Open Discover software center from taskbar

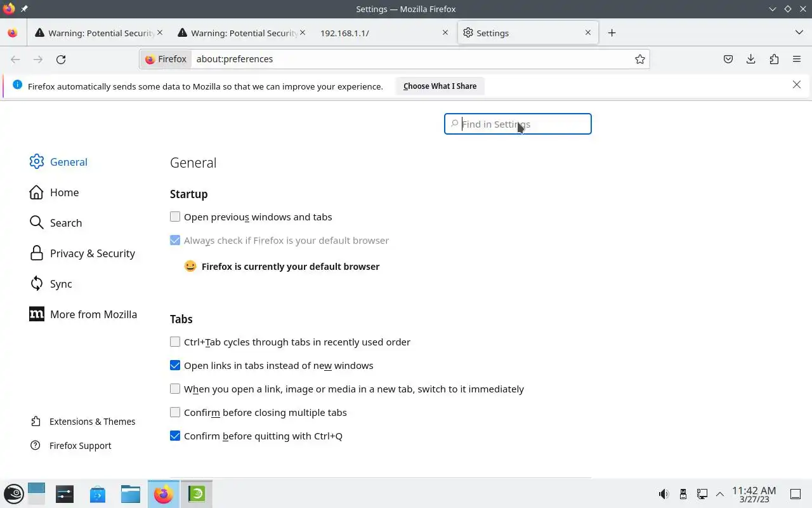pyautogui.click(x=98, y=494)
